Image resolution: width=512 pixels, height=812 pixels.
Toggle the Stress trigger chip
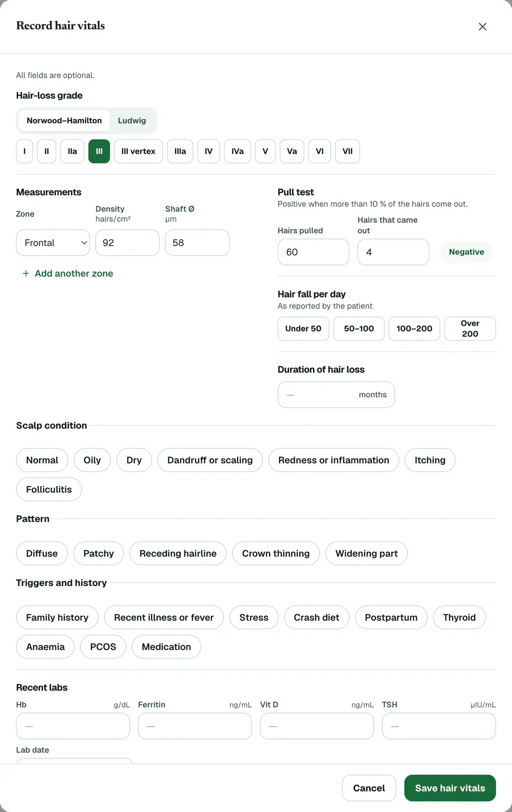254,617
